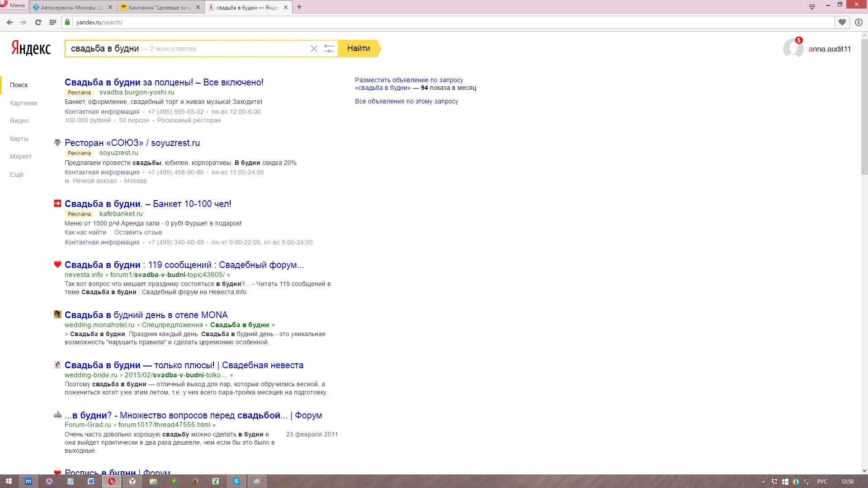Click the page vertical scrollbar thumb
868x488 pixels.
(864, 106)
